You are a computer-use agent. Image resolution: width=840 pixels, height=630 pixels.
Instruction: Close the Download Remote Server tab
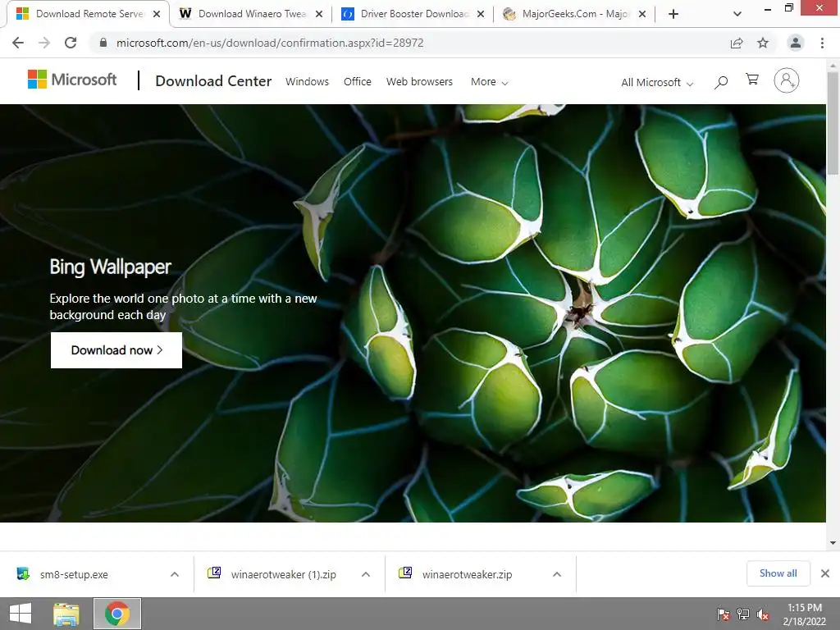[157, 14]
